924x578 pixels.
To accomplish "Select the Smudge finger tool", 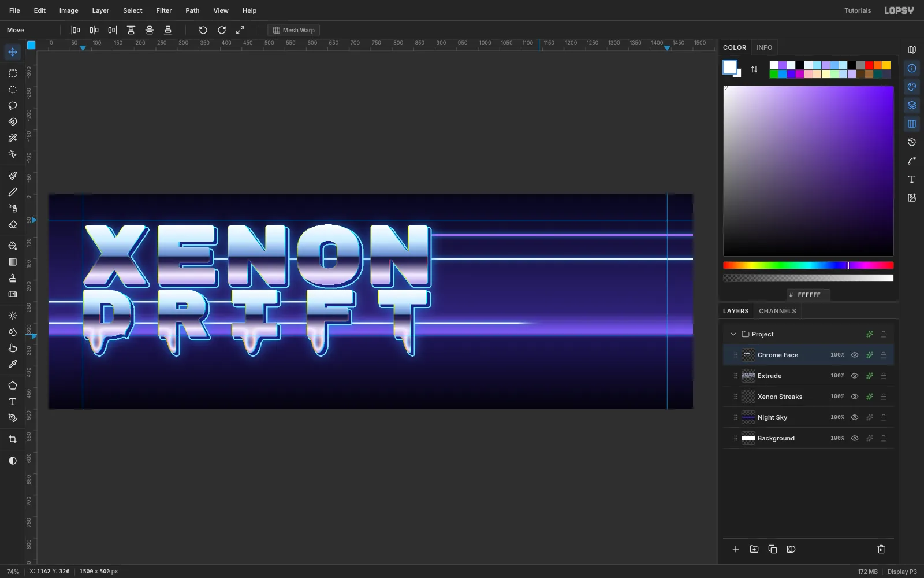I will [x=13, y=348].
